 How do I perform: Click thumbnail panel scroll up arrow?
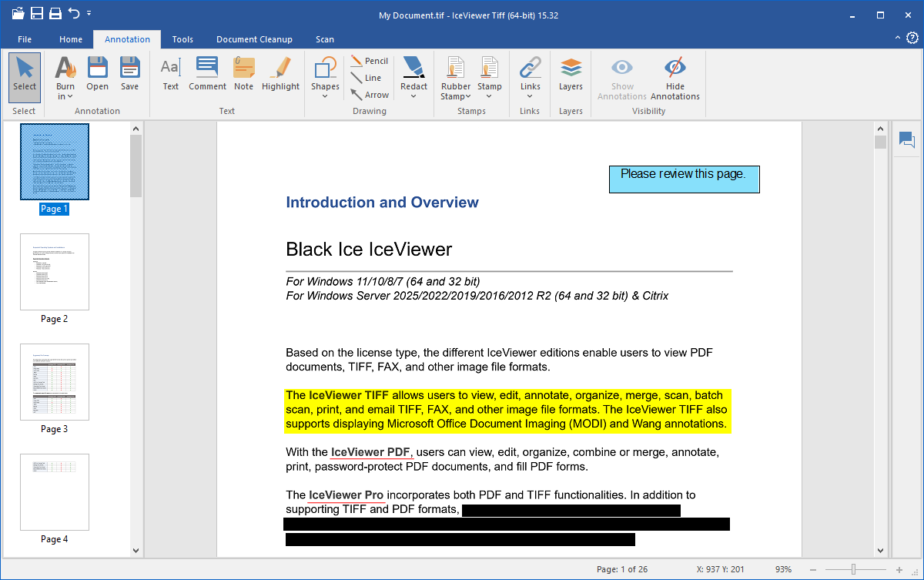pos(136,129)
